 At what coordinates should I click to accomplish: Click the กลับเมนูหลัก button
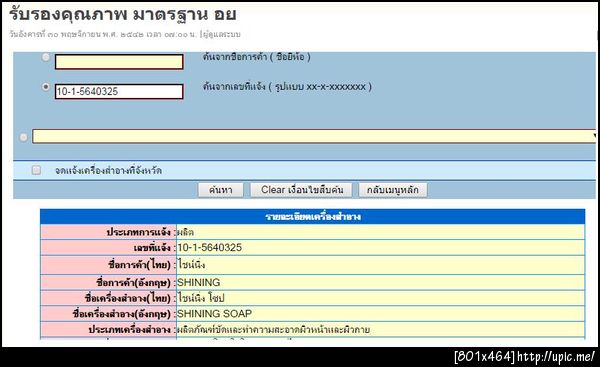(393, 190)
